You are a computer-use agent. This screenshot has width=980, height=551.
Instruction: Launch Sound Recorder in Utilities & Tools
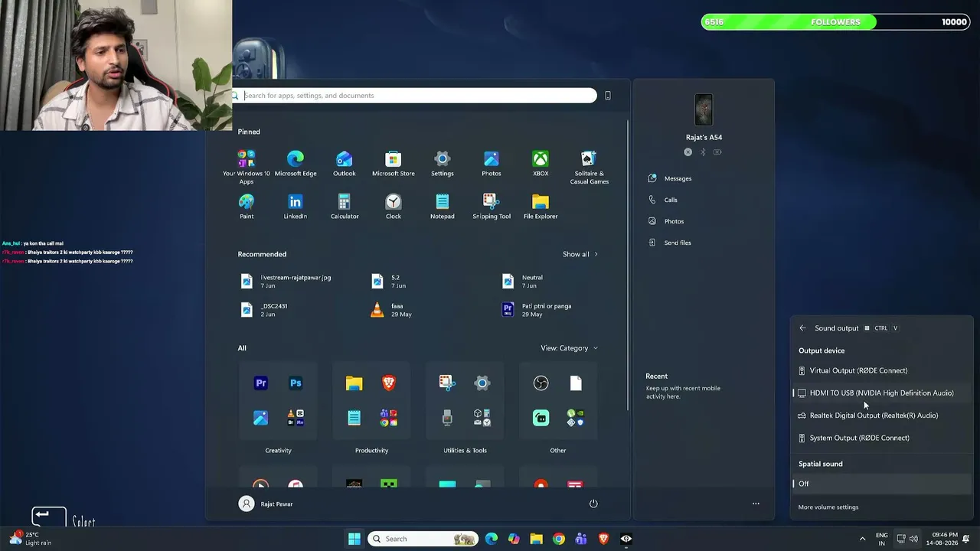tap(447, 418)
